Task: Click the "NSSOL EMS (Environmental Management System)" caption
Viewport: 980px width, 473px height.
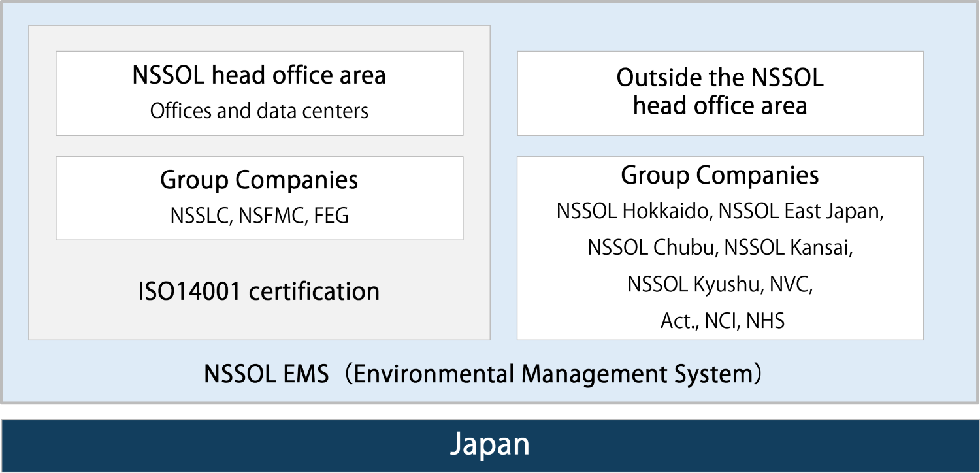Action: (483, 374)
